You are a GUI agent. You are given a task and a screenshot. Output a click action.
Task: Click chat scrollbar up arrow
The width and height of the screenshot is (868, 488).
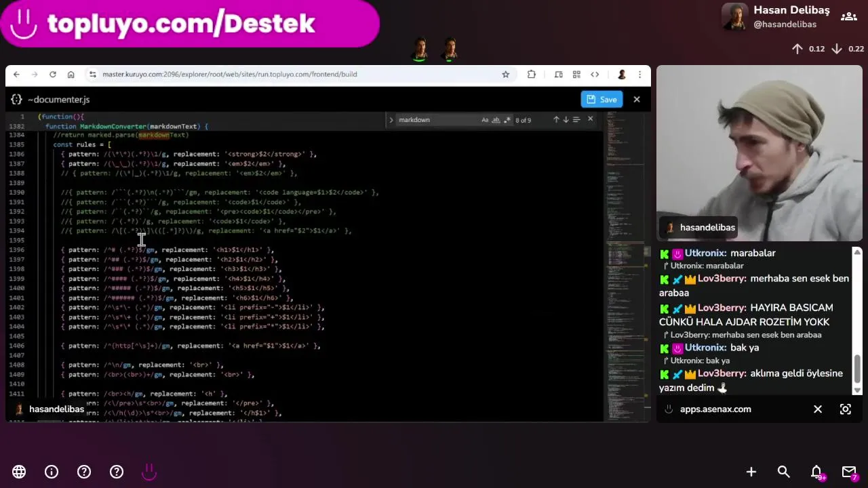(857, 252)
